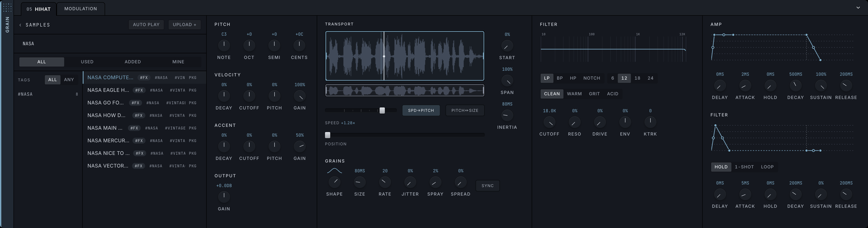Click the Position slider handle
The image size is (868, 228).
[328, 135]
